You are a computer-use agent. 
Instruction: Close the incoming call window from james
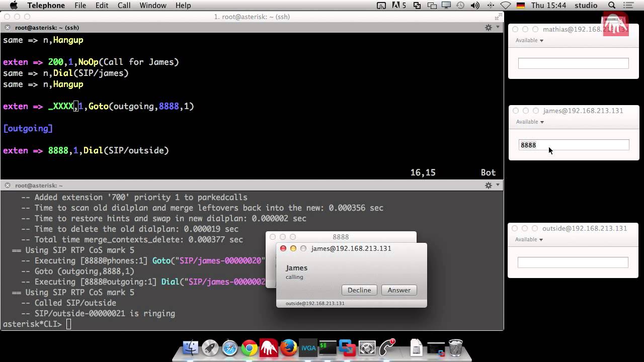[283, 248]
